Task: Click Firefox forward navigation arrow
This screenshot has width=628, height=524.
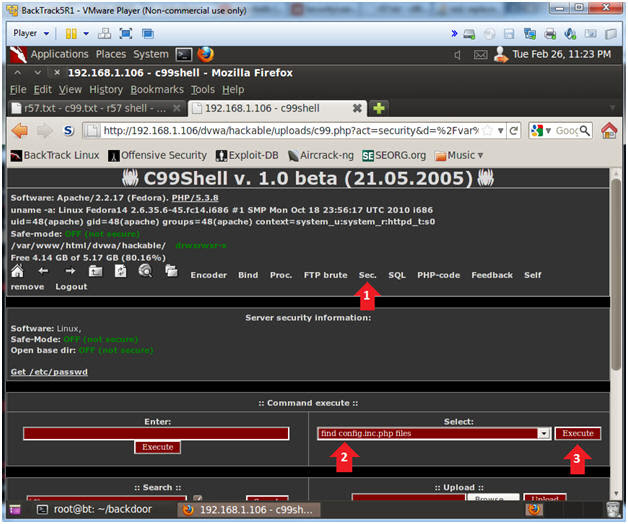Action: tap(44, 131)
